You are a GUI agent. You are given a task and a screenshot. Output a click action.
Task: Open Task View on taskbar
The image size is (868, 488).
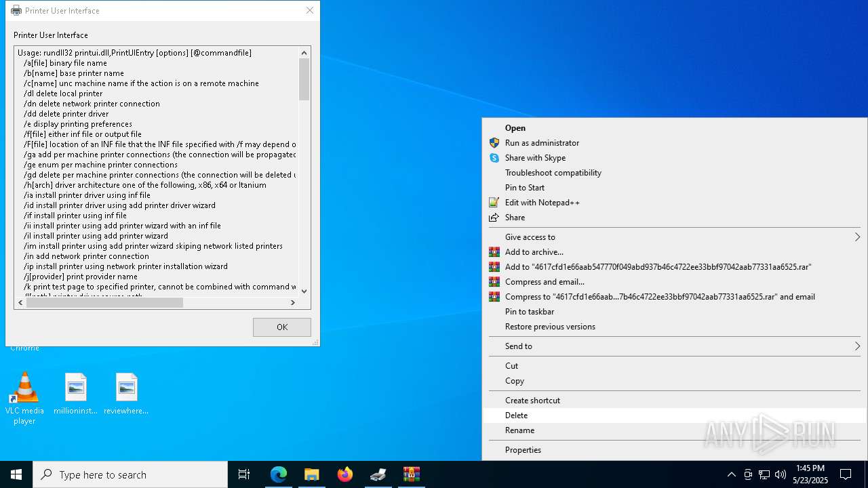[x=244, y=474]
